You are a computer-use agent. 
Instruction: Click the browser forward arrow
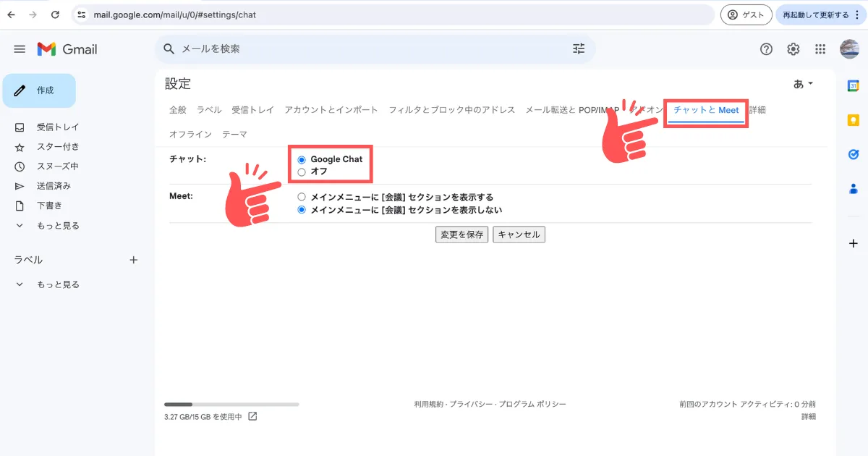[x=33, y=14]
